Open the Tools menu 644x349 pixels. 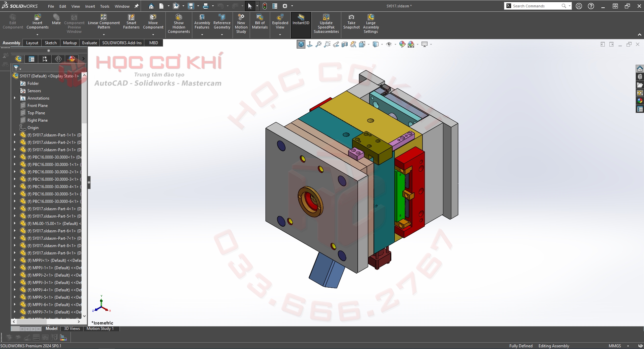(105, 6)
